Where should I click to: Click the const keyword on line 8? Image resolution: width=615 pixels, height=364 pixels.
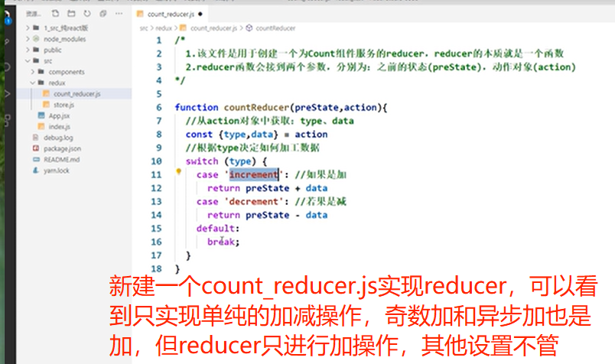199,134
